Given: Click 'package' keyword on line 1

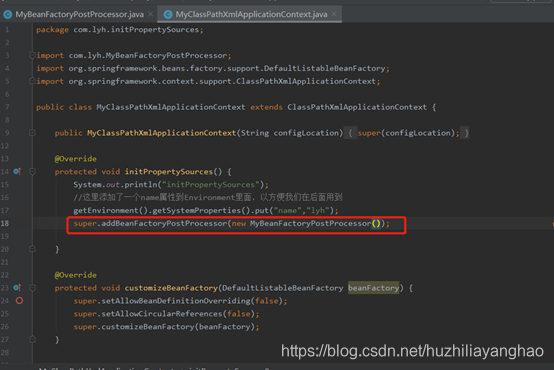Looking at the screenshot, I should (x=52, y=30).
